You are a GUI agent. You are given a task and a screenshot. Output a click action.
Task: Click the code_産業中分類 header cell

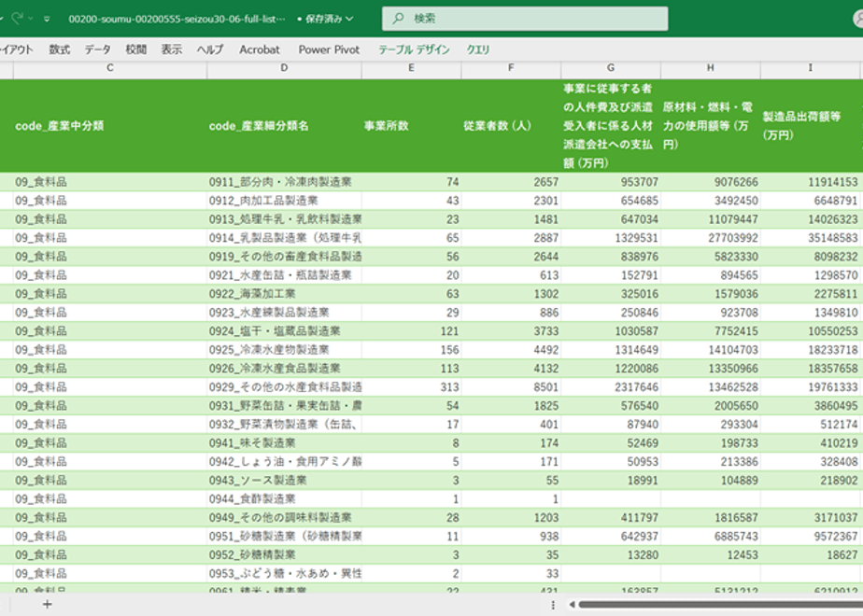[110, 126]
